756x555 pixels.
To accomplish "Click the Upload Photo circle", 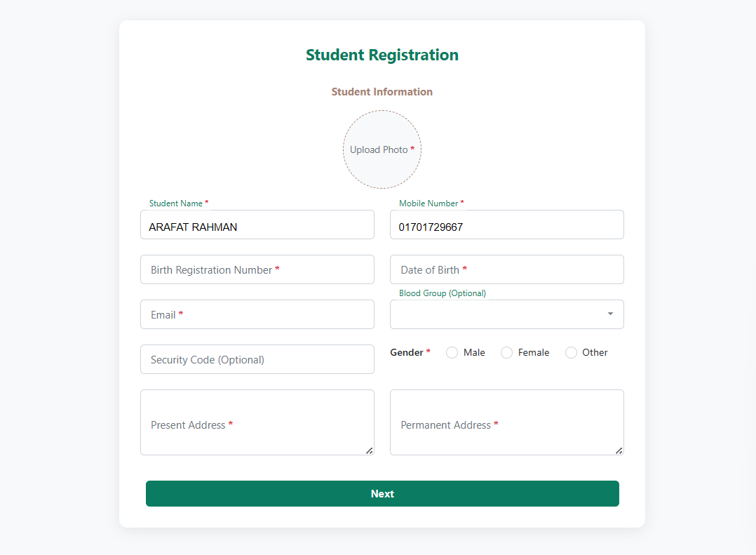I will click(382, 149).
